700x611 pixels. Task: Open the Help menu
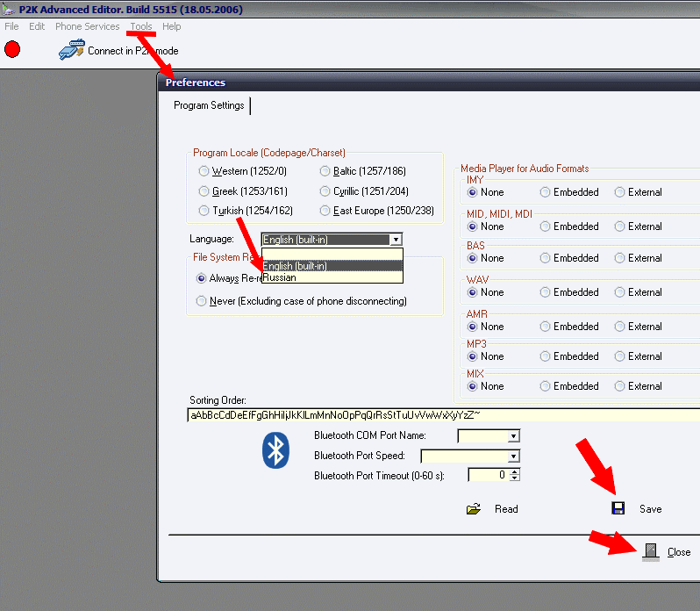pyautogui.click(x=171, y=26)
